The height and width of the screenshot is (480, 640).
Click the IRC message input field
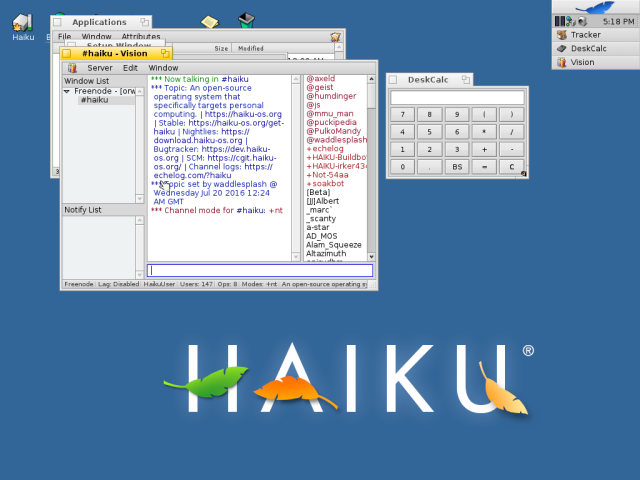260,270
